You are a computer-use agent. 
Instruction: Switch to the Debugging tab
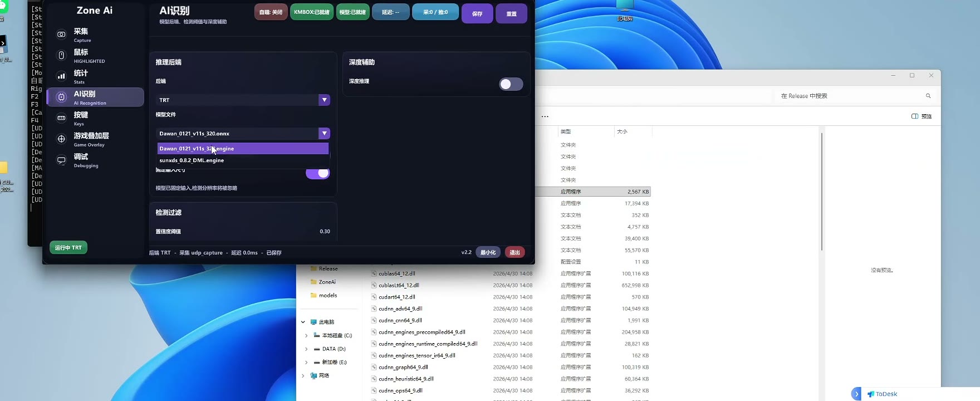[x=95, y=160]
